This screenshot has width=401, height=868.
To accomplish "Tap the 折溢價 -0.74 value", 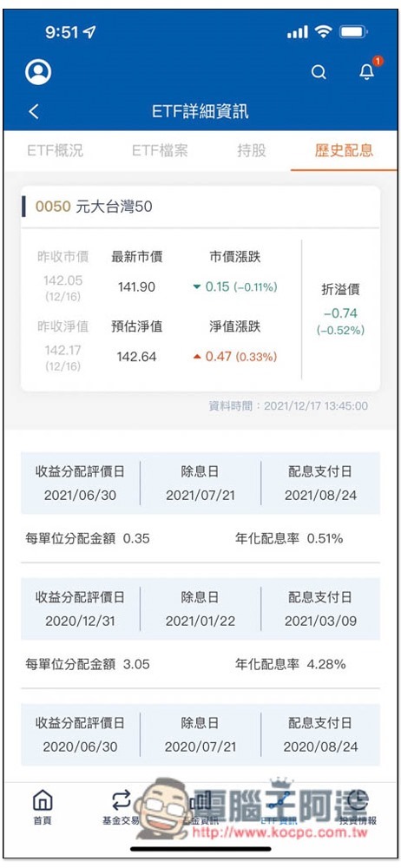I will point(340,313).
